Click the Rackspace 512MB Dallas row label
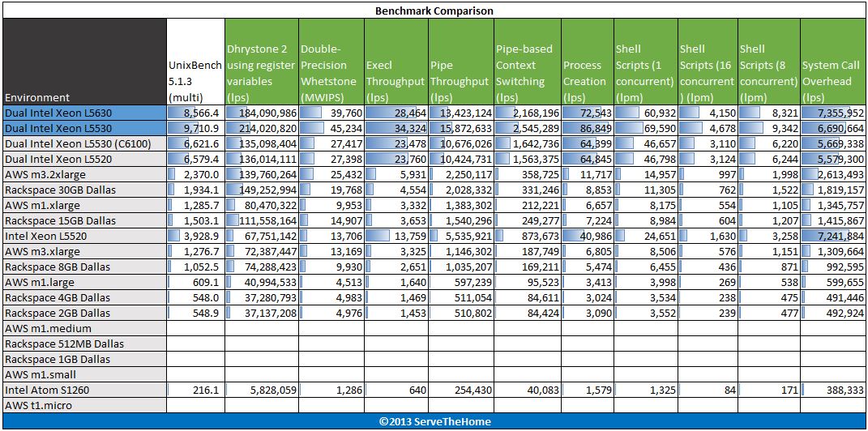 click(84, 344)
